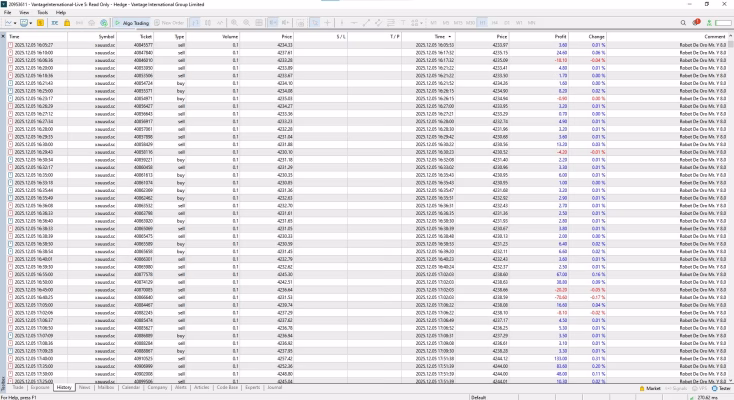Image resolution: width=734 pixels, height=400 pixels.
Task: Open the Help menu
Action: click(61, 13)
